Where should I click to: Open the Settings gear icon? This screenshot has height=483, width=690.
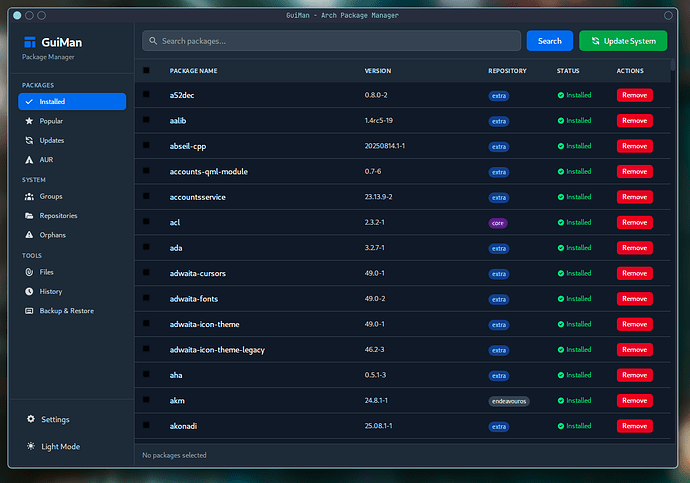31,419
